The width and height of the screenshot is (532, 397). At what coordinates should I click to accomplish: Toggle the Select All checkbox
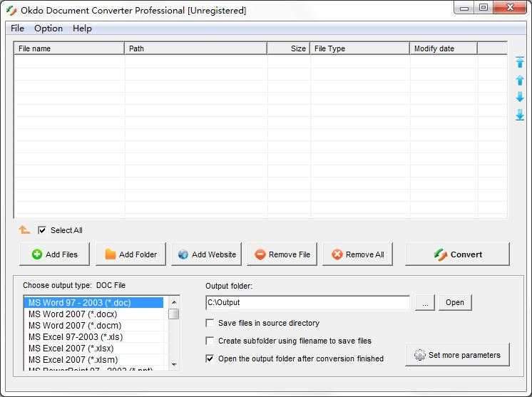[x=42, y=230]
